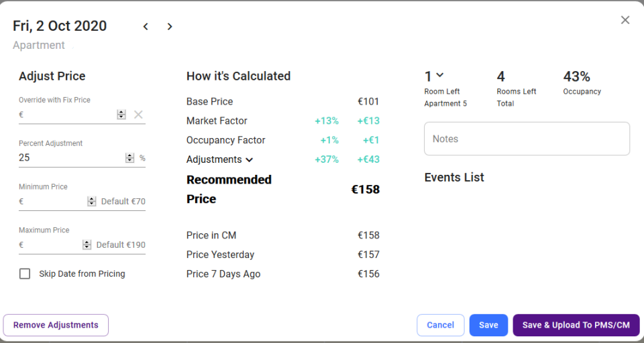Image resolution: width=644 pixels, height=343 pixels.
Task: Click the Remove Adjustments button
Action: pyautogui.click(x=56, y=326)
